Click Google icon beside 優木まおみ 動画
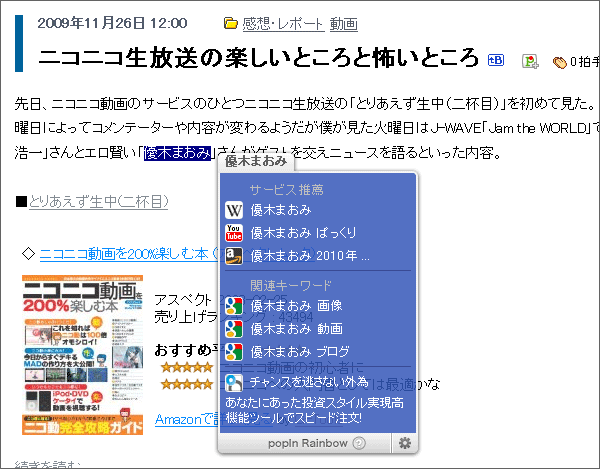 (x=234, y=329)
